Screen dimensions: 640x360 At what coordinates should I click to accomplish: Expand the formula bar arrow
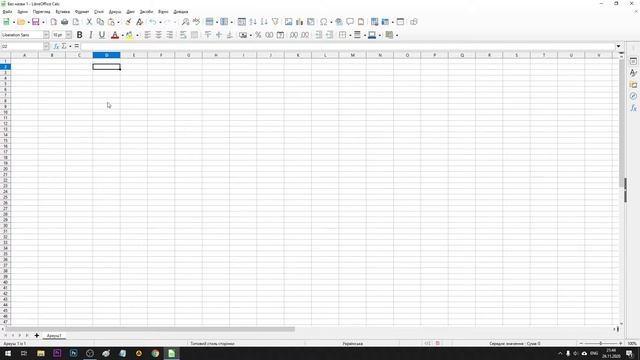point(618,47)
